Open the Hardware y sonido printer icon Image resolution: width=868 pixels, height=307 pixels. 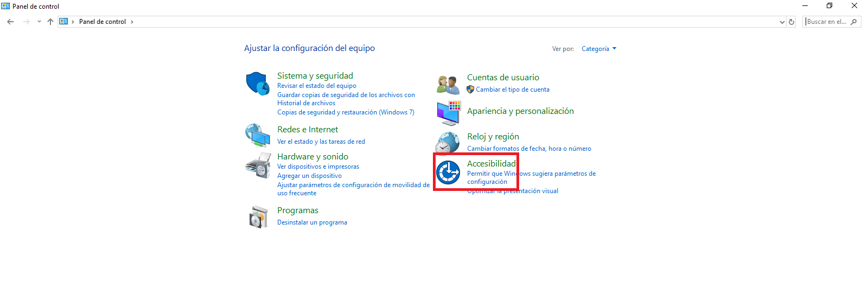pyautogui.click(x=258, y=165)
